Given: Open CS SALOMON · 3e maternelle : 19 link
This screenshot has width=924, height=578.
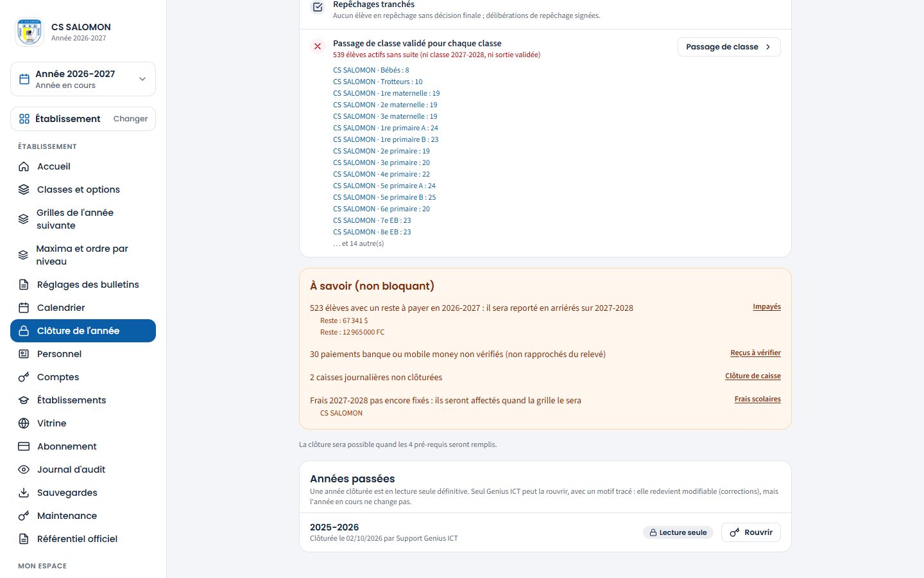Looking at the screenshot, I should click(385, 116).
